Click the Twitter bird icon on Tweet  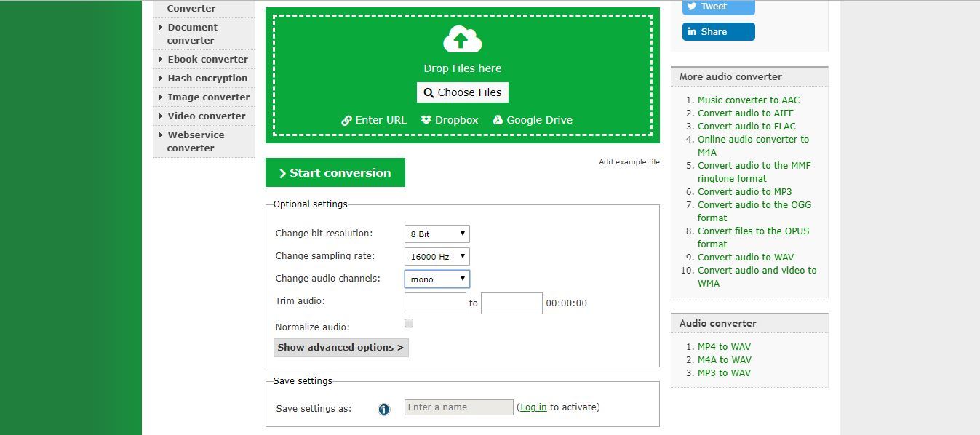pos(692,7)
